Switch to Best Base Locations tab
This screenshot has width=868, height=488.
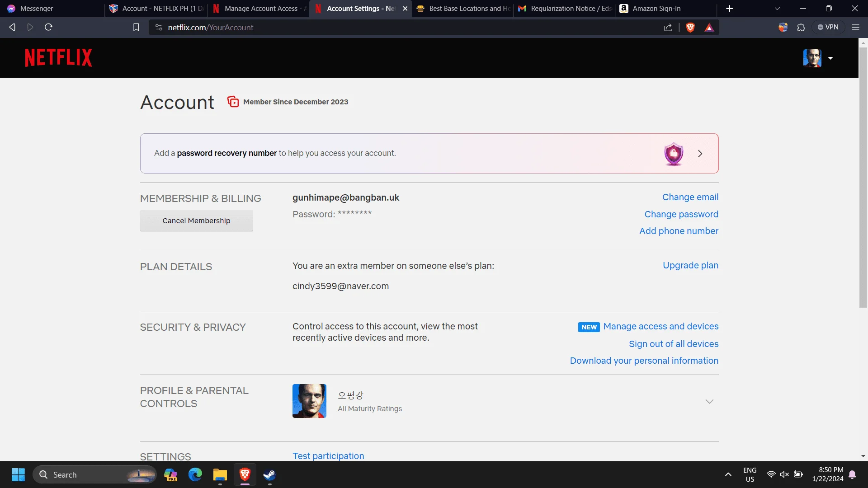click(x=463, y=9)
